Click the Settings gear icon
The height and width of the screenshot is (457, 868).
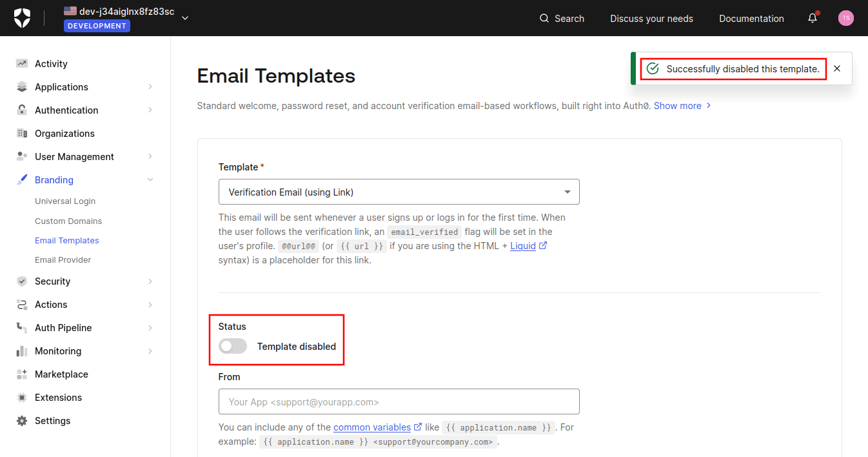pyautogui.click(x=23, y=420)
